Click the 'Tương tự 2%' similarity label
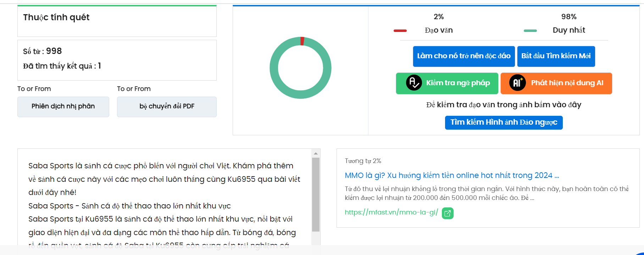 pos(363,161)
